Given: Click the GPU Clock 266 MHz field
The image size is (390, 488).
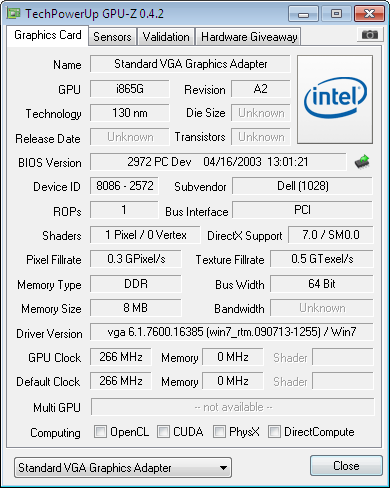Looking at the screenshot, I should (x=121, y=357).
